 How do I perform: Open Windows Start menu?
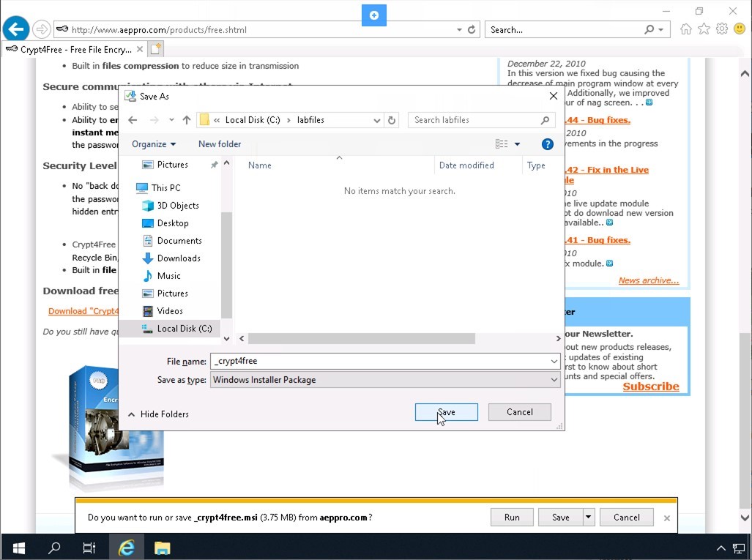(x=18, y=547)
